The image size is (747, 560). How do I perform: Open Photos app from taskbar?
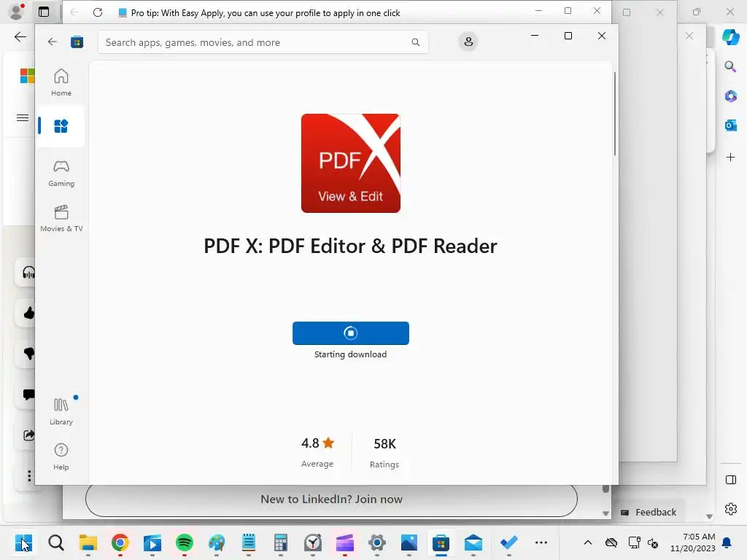click(409, 542)
